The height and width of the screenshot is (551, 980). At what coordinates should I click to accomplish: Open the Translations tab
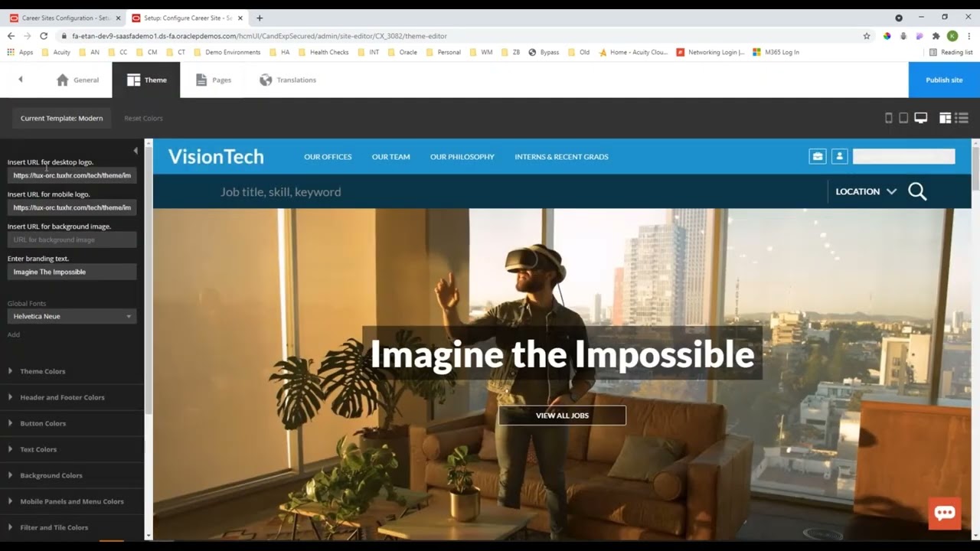tap(287, 80)
